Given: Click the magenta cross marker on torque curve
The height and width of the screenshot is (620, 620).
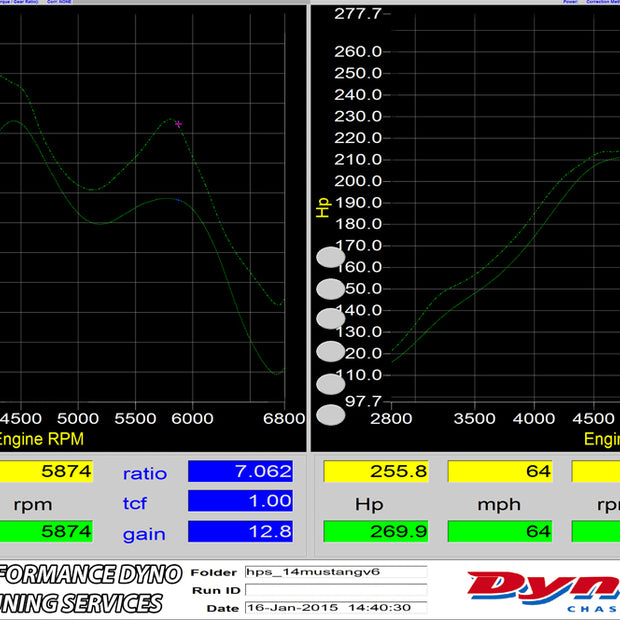Looking at the screenshot, I should [178, 124].
